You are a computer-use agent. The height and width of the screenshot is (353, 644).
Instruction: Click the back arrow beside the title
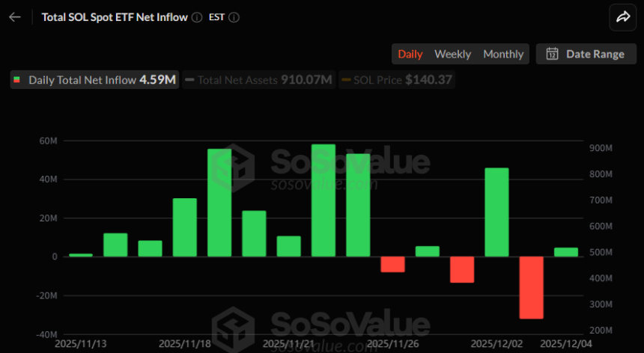click(x=15, y=16)
